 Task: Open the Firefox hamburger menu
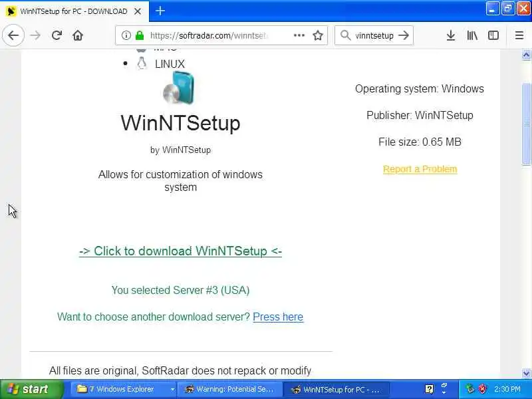pos(519,35)
